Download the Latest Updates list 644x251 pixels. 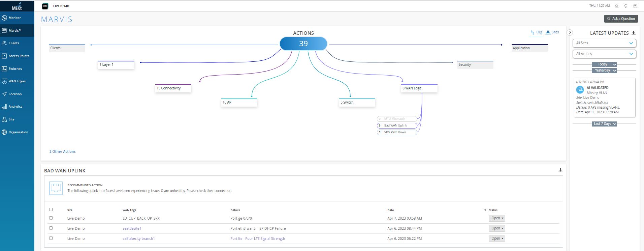click(x=633, y=33)
